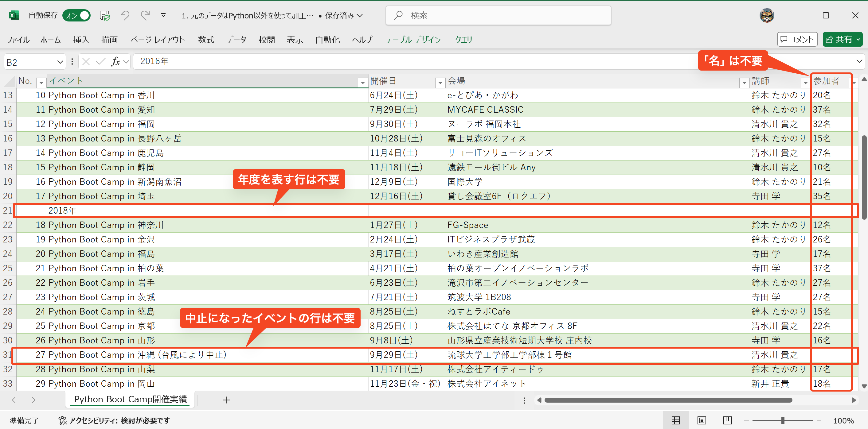
Task: Select Normal view icon in status bar
Action: [676, 420]
